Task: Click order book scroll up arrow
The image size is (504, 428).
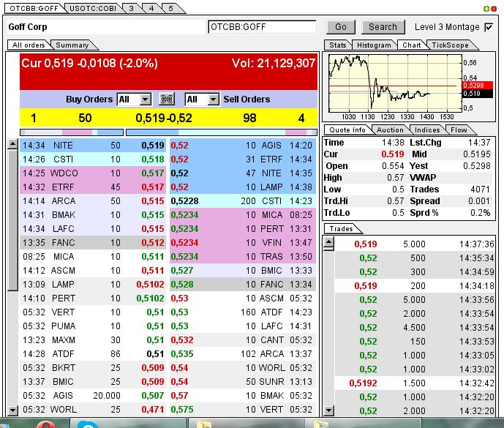Action: 12,144
